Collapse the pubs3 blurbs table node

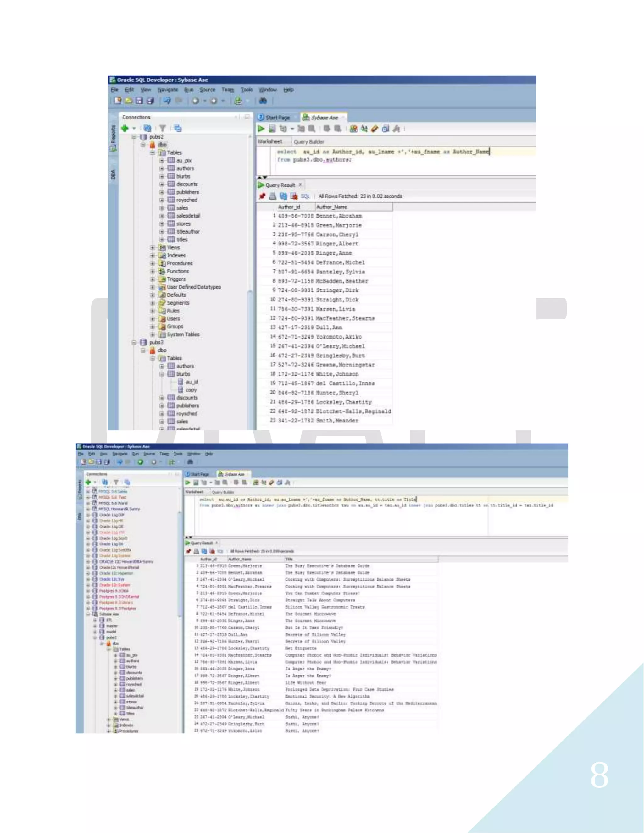point(161,374)
